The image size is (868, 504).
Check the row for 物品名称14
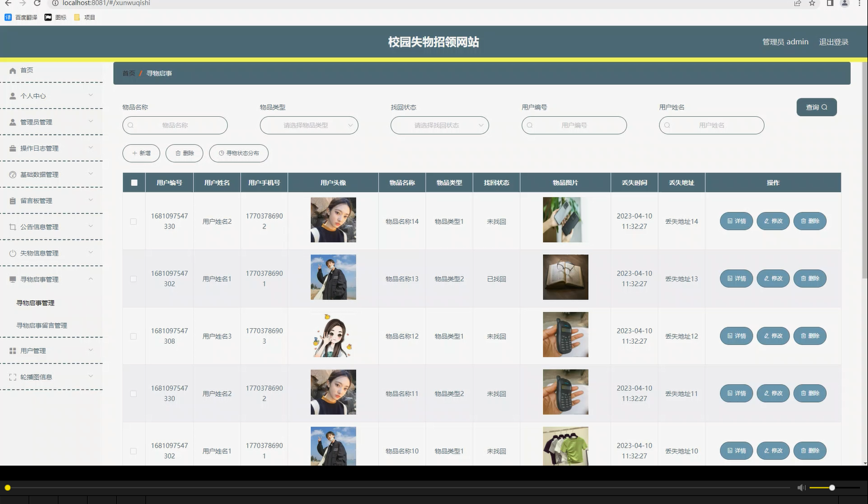point(133,222)
